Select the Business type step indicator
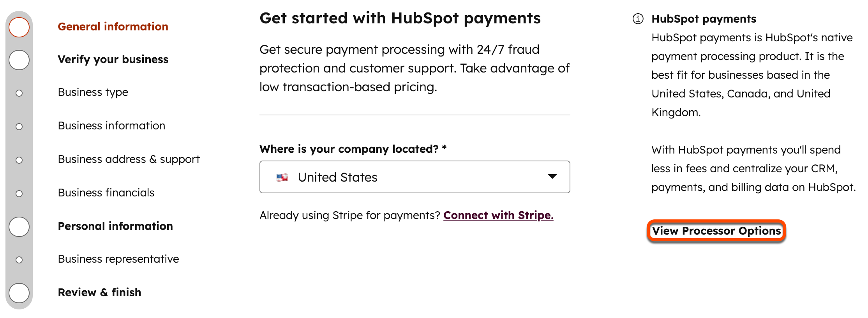868x318 pixels. pos(19,93)
